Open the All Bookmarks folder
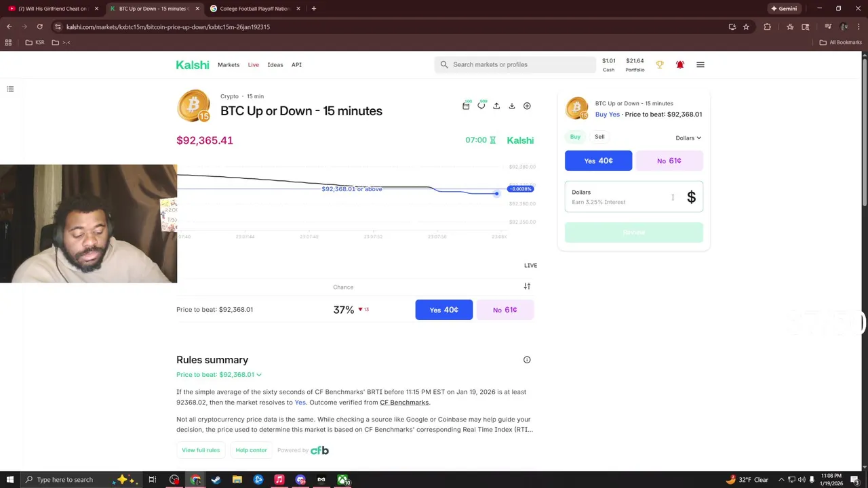This screenshot has height=488, width=868. click(840, 42)
